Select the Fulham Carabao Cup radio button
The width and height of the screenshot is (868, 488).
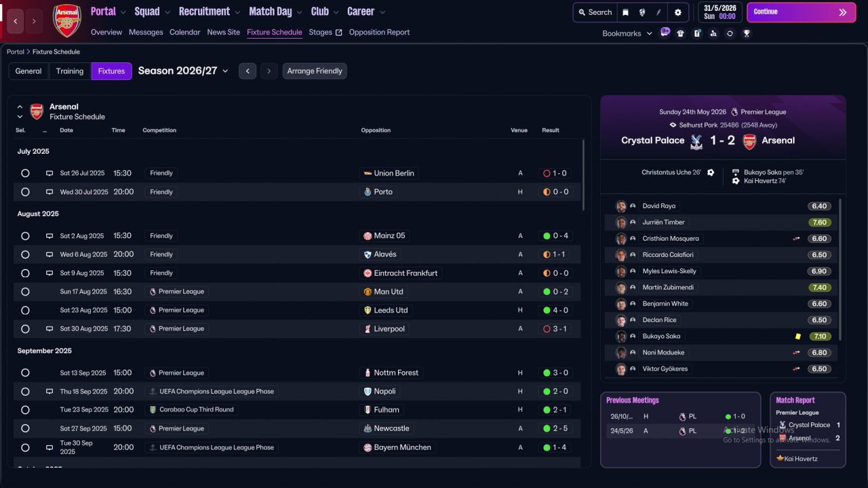pyautogui.click(x=25, y=409)
